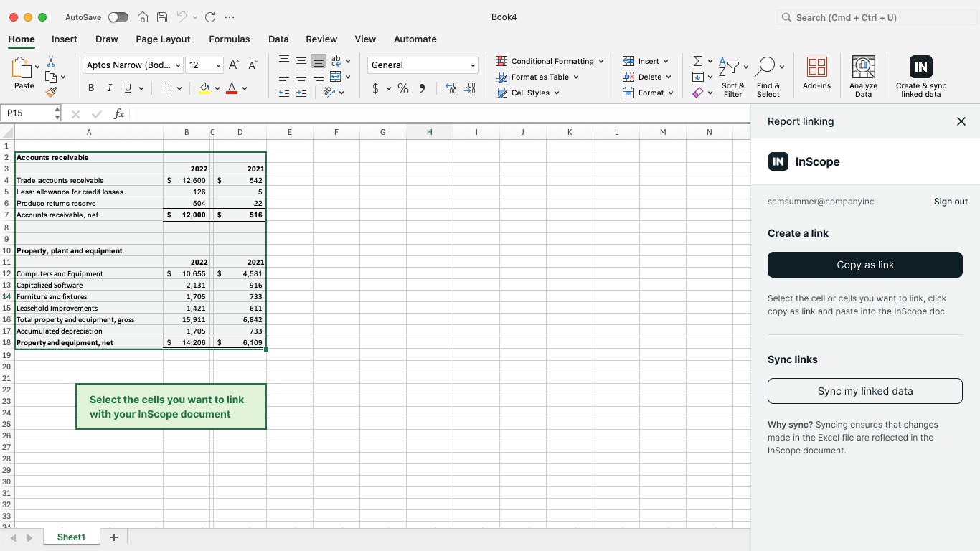
Task: Click Decrease Decimal icon
Action: coord(470,88)
